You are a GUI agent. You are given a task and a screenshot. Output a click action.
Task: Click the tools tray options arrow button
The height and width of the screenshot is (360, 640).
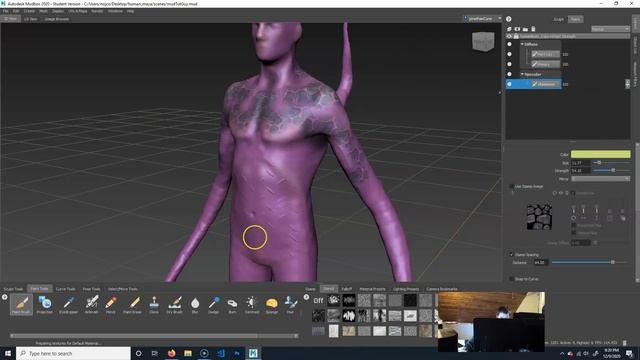pyautogui.click(x=4, y=297)
